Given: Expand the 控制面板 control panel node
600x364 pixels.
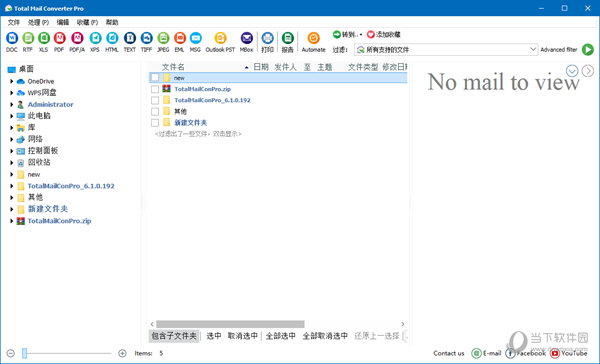Looking at the screenshot, I should 11,151.
